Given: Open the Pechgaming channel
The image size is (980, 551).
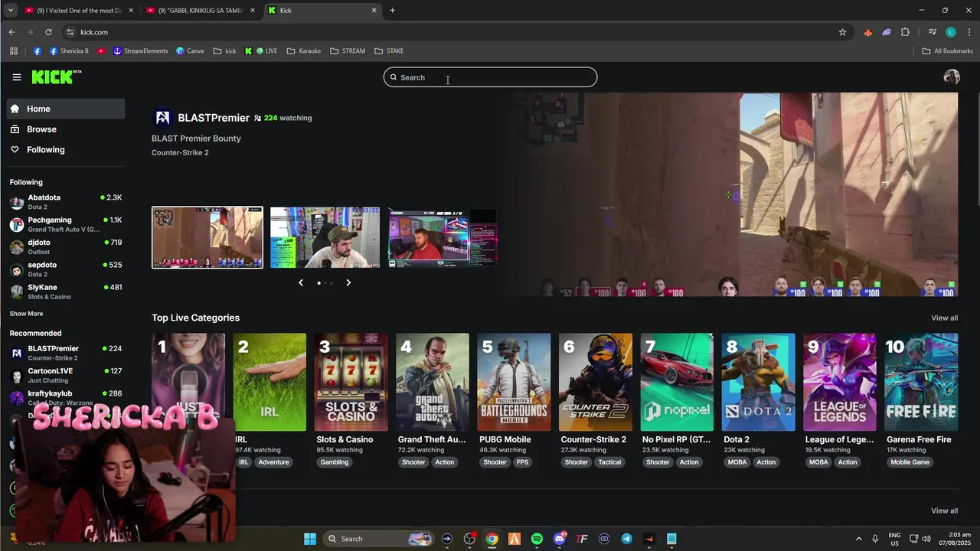Looking at the screenshot, I should click(66, 224).
